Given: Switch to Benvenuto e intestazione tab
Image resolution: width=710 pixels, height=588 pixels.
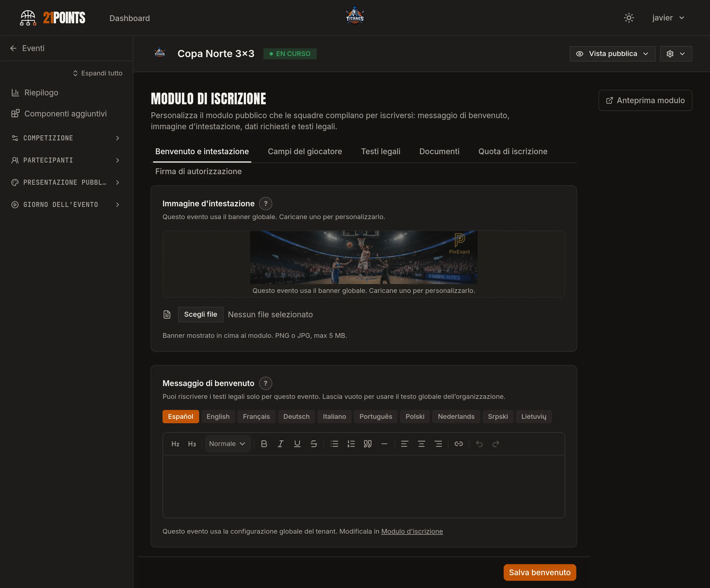Looking at the screenshot, I should [x=202, y=151].
